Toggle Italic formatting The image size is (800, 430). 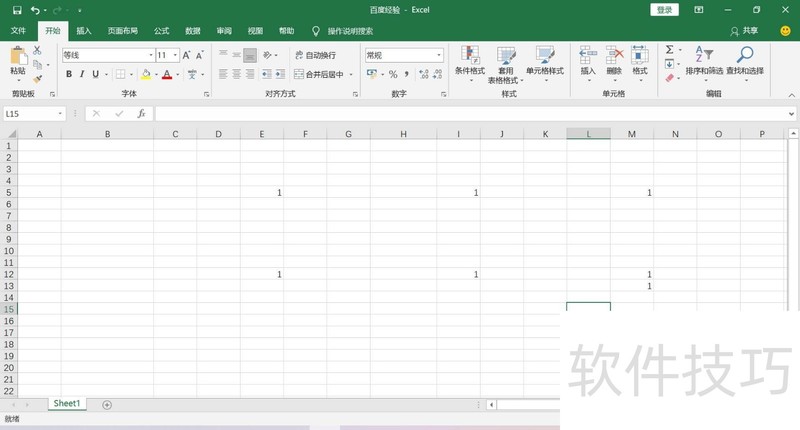click(x=82, y=74)
